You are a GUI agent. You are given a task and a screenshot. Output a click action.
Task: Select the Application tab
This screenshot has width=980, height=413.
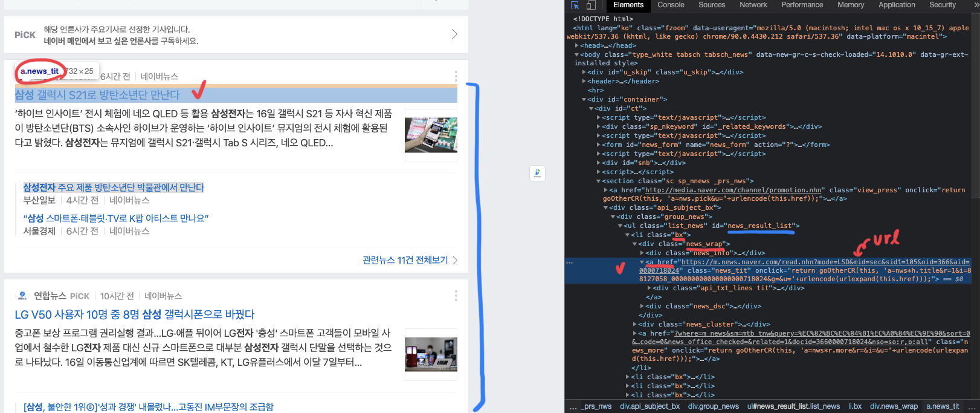897,5
